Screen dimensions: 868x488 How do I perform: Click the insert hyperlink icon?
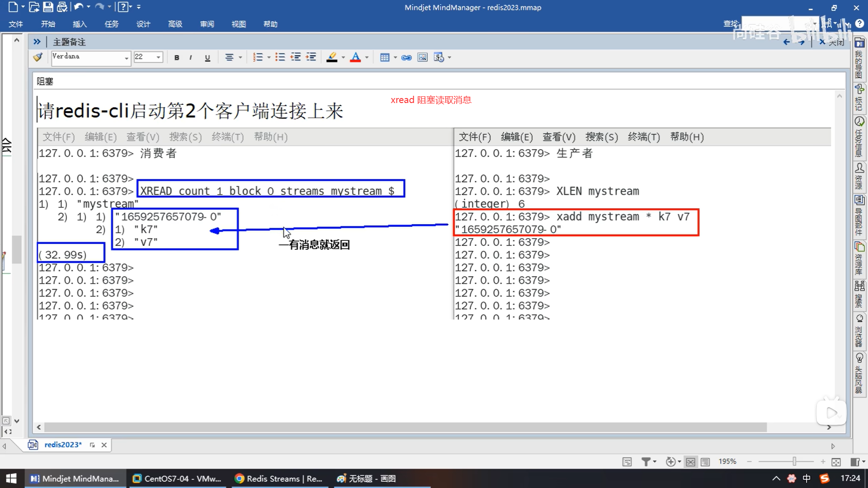coord(406,57)
